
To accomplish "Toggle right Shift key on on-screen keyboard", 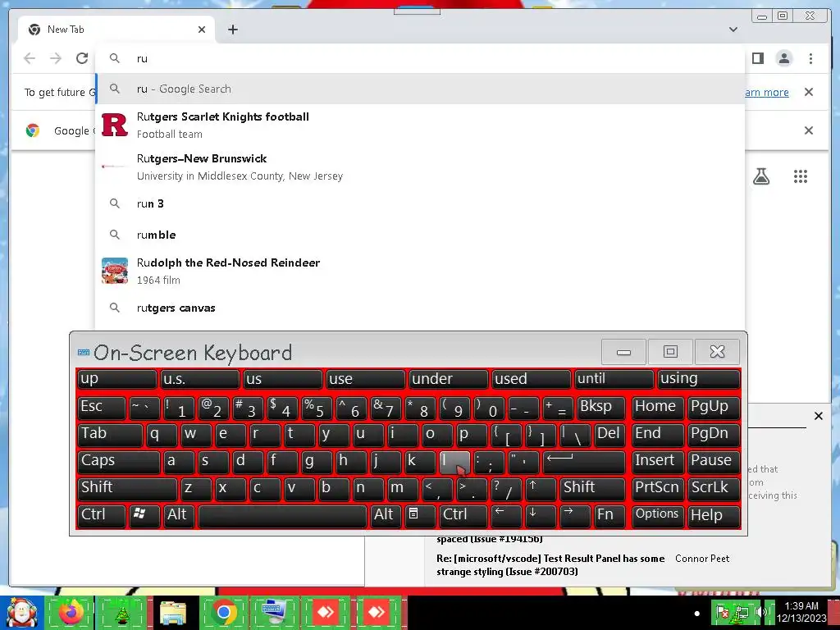I will click(592, 488).
